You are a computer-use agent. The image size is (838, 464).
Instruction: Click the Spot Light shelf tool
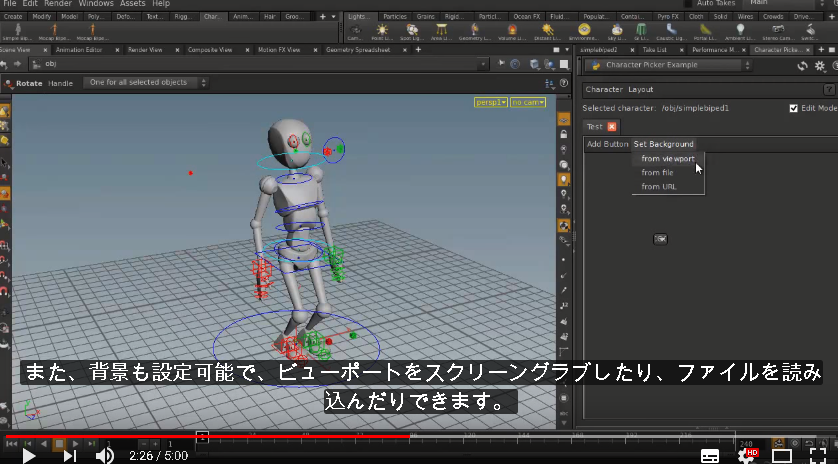(x=412, y=32)
